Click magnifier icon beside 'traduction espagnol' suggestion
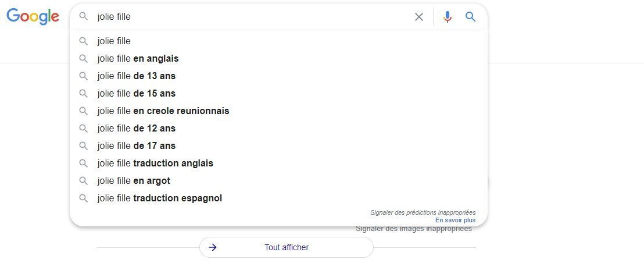644x270 pixels. pyautogui.click(x=83, y=198)
